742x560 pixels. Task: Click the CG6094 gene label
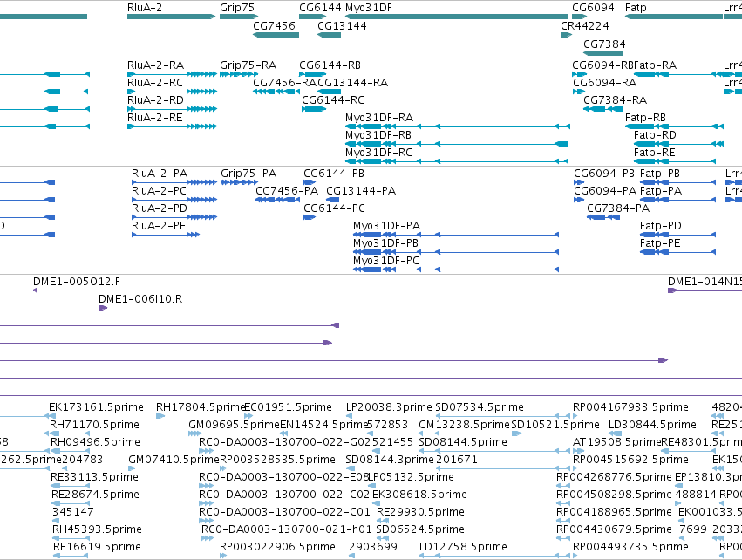593,8
